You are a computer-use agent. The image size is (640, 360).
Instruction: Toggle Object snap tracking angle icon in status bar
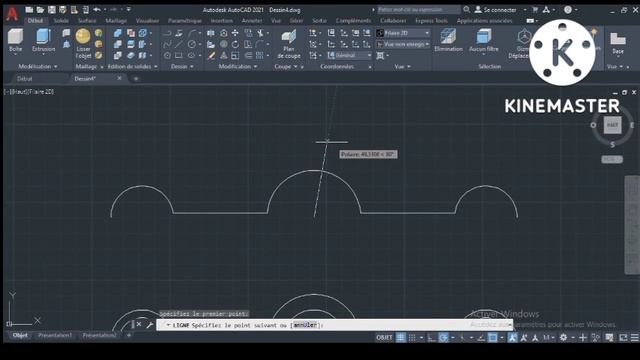pyautogui.click(x=481, y=338)
